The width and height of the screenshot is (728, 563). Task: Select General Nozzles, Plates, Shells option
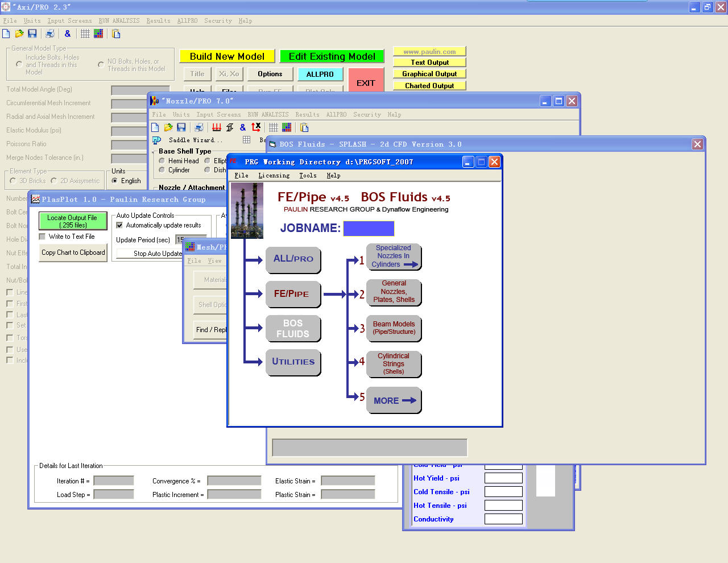(x=394, y=292)
